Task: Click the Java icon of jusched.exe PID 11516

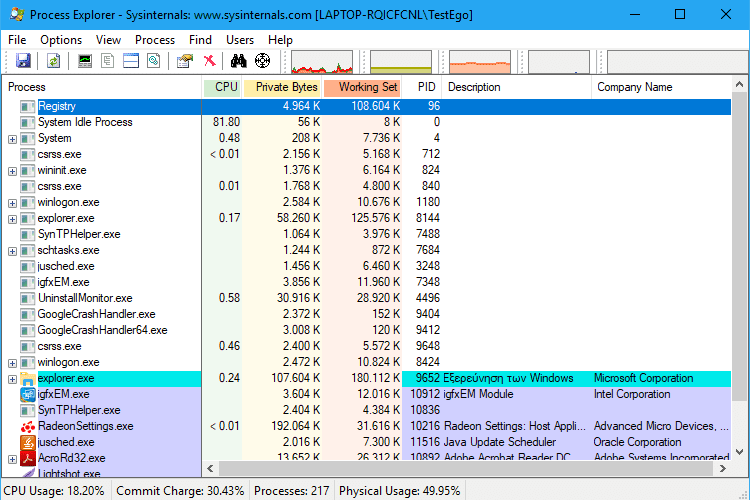Action: (x=28, y=442)
